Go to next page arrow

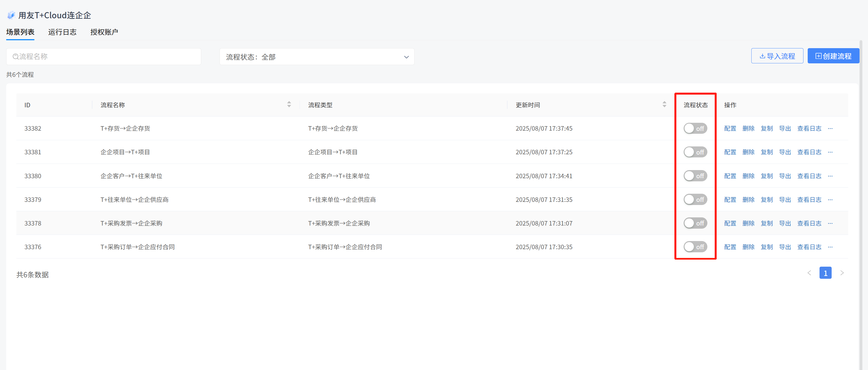[x=842, y=273]
